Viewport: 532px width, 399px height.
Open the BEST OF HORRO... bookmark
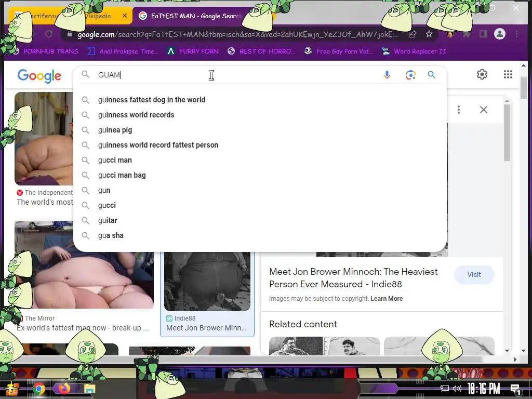pyautogui.click(x=261, y=51)
